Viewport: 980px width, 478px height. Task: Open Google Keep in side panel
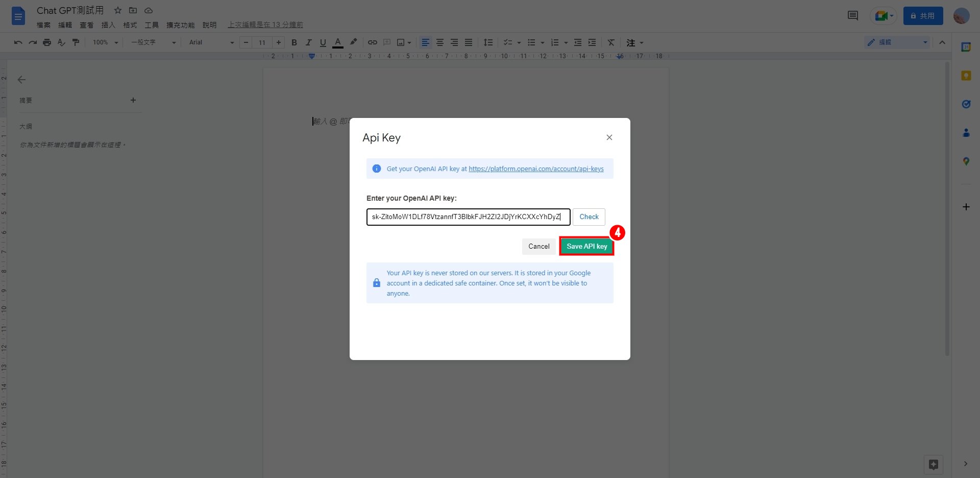(966, 76)
